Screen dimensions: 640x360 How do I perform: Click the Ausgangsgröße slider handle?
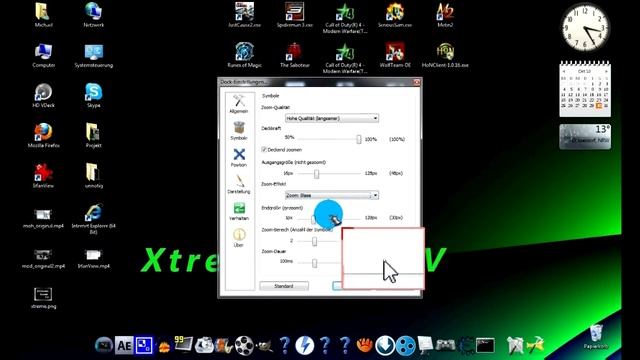(316, 173)
